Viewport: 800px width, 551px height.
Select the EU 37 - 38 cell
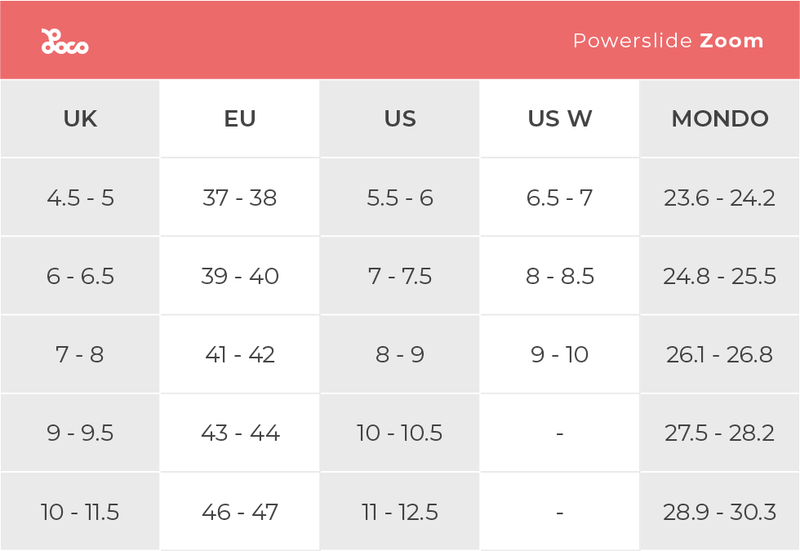tap(240, 198)
